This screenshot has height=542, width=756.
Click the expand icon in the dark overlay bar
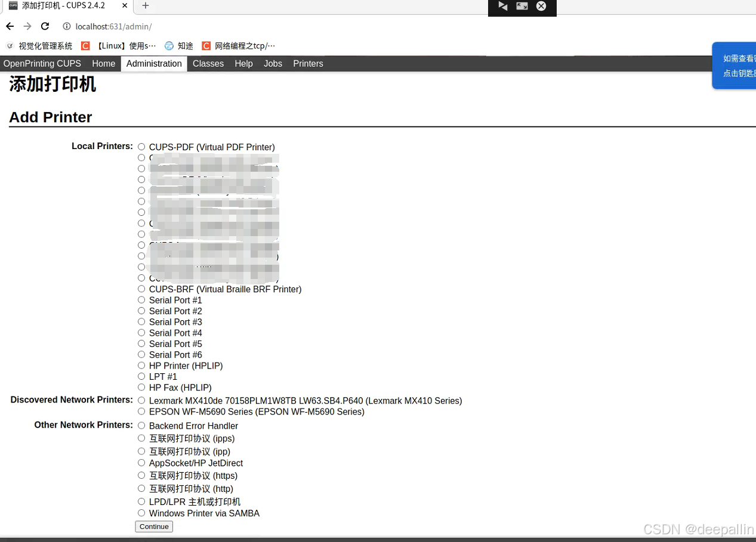pyautogui.click(x=522, y=6)
